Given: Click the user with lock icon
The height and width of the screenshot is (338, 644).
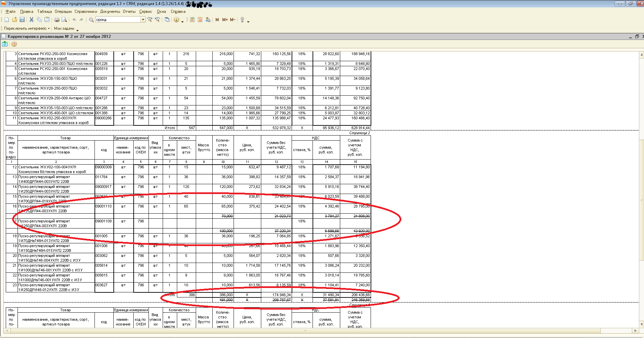Looking at the screenshot, I should tap(208, 20).
